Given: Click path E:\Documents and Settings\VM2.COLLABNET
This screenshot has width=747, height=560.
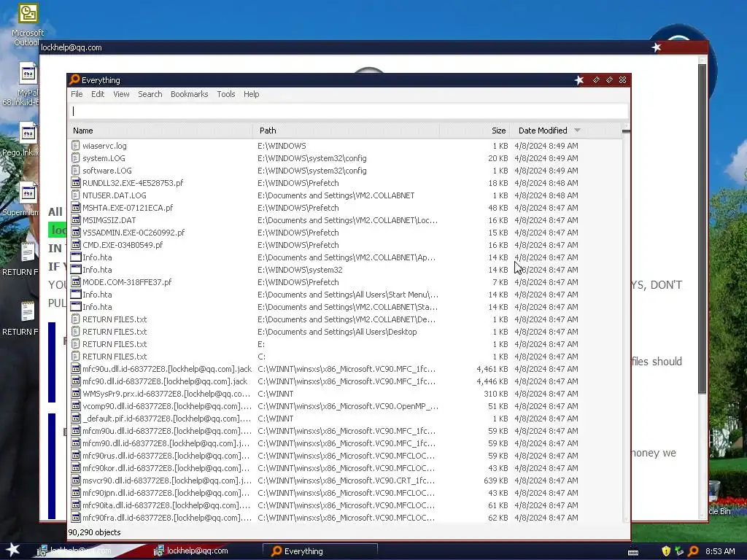Looking at the screenshot, I should (x=336, y=195).
